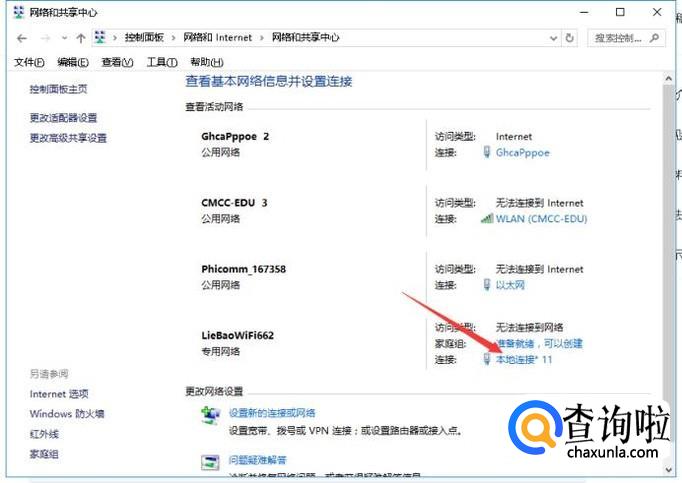
Task: Open the GhcaPppoe connection link
Action: point(522,153)
